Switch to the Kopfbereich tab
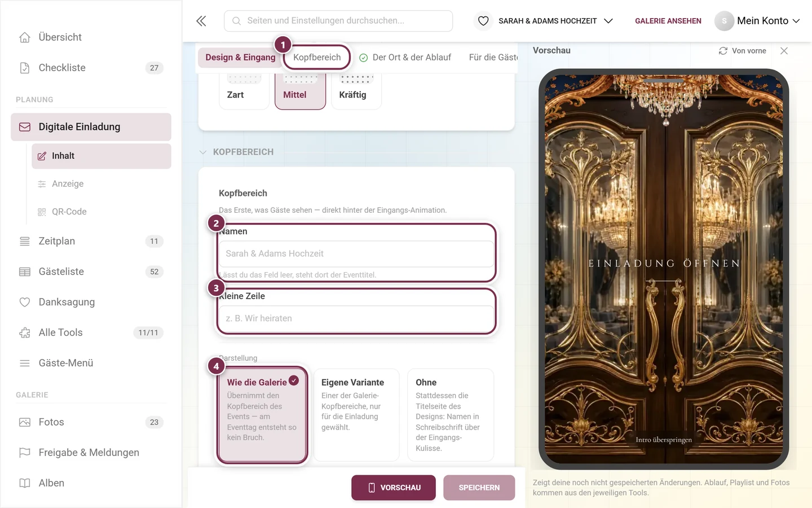The width and height of the screenshot is (812, 508). (317, 58)
